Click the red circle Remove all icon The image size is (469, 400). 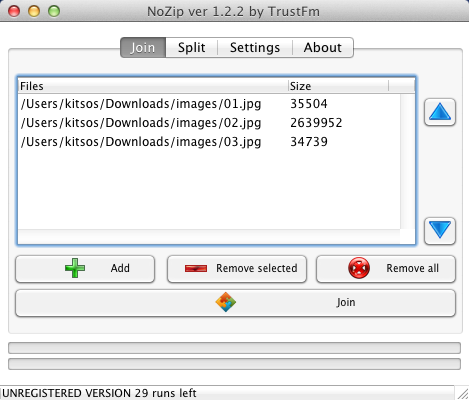(359, 268)
